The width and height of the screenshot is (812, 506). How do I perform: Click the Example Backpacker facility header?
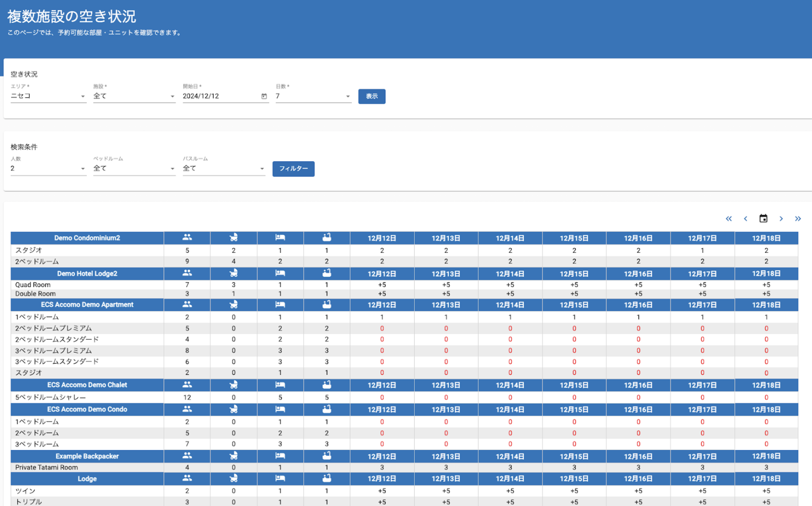tap(87, 456)
